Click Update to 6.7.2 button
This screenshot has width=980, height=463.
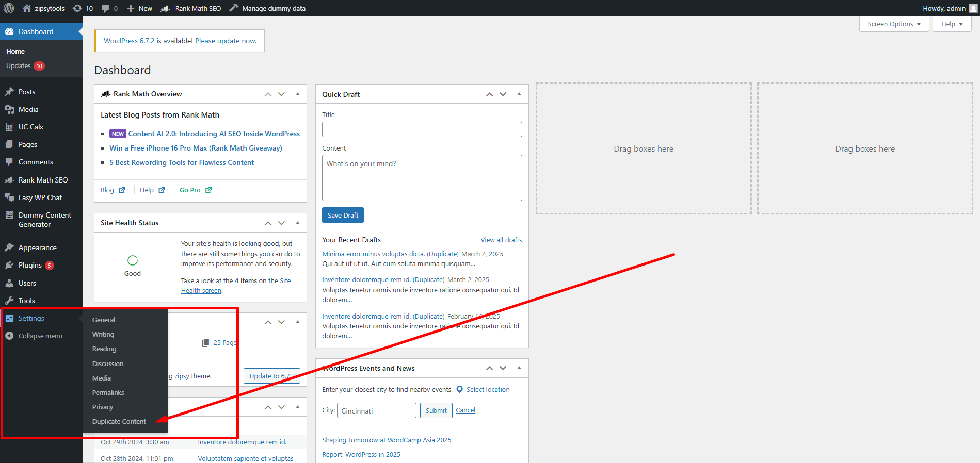coord(272,376)
